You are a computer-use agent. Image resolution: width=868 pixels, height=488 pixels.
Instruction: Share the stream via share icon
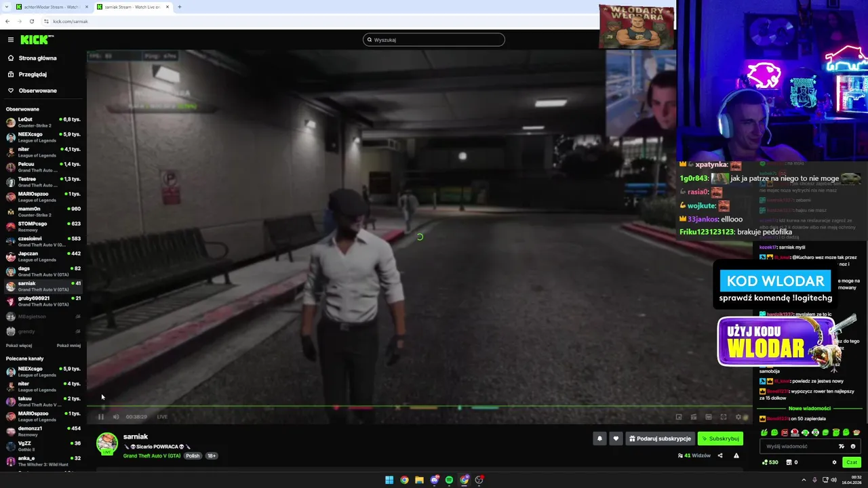point(720,455)
